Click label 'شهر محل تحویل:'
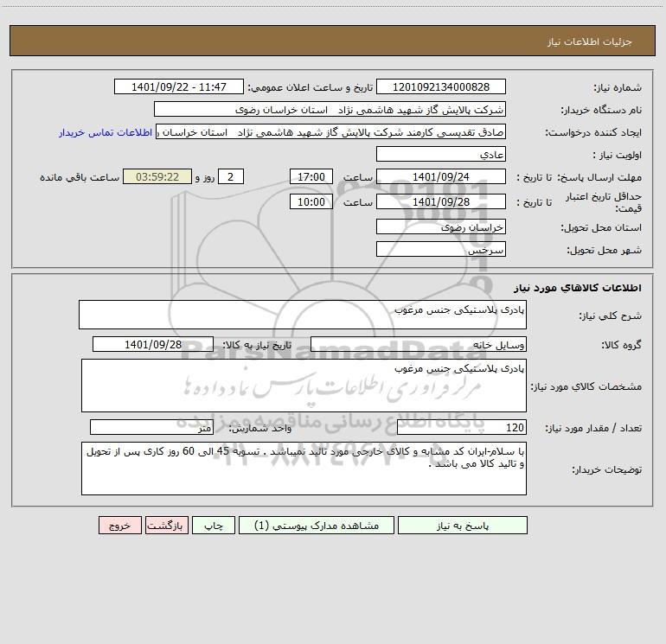Viewport: 666px width, 644px height. (x=604, y=250)
